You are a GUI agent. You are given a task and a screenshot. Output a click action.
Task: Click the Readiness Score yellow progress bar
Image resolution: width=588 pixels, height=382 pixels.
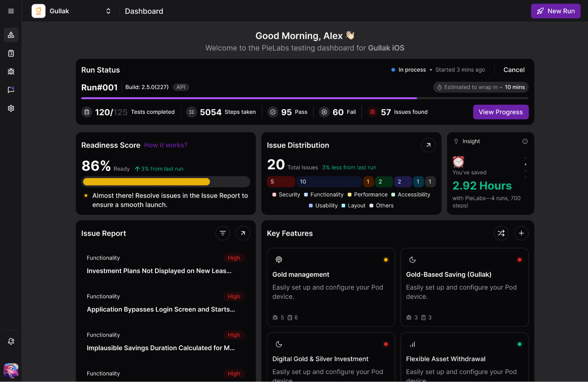(x=146, y=182)
